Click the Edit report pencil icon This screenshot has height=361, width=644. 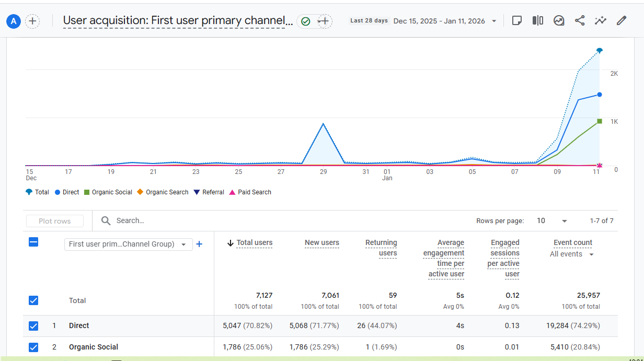coord(621,20)
